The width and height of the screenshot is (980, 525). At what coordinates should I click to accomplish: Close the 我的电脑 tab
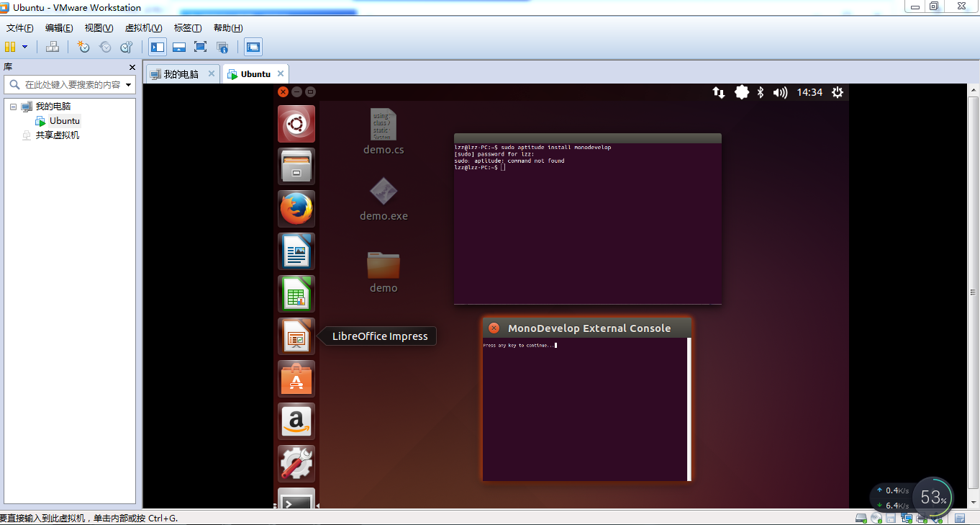pyautogui.click(x=212, y=73)
